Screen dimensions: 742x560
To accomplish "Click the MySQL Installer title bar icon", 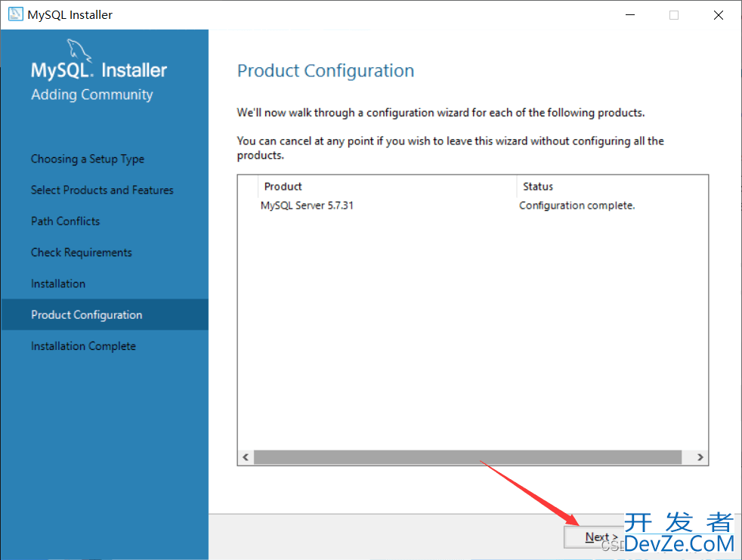I will click(x=16, y=14).
